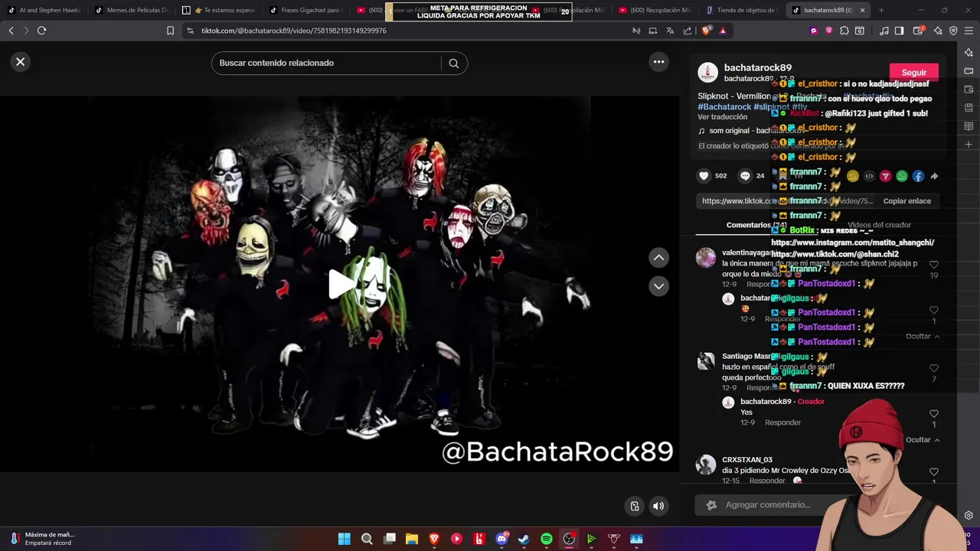Open Spotify from taskbar
The image size is (980, 551).
pos(547,539)
